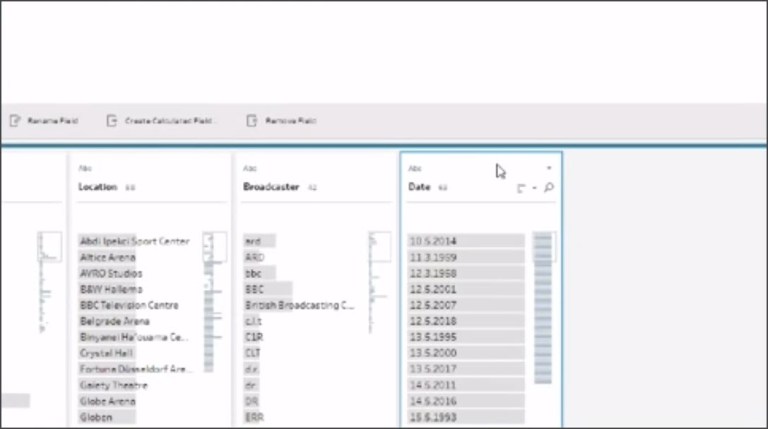Open the Date field more-options dropdown arrow
This screenshot has height=429, width=768.
click(x=549, y=168)
